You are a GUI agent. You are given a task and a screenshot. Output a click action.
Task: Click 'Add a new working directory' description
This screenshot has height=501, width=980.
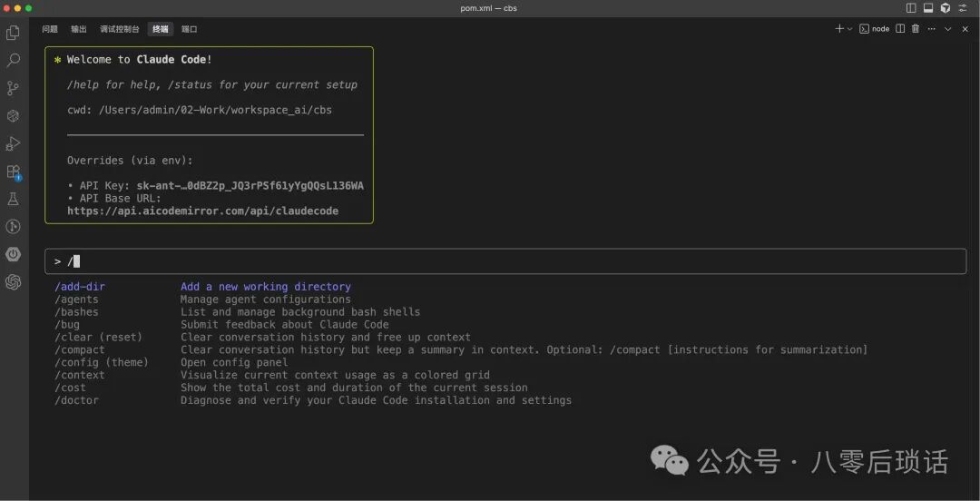point(266,287)
